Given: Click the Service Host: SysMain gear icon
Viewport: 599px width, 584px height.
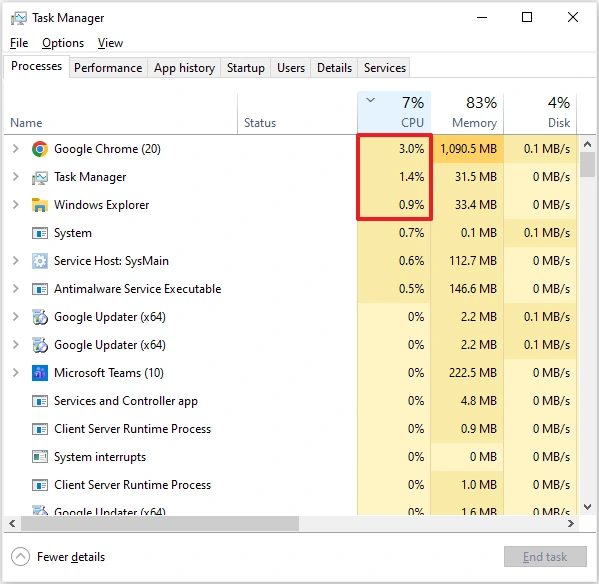Looking at the screenshot, I should click(x=40, y=261).
